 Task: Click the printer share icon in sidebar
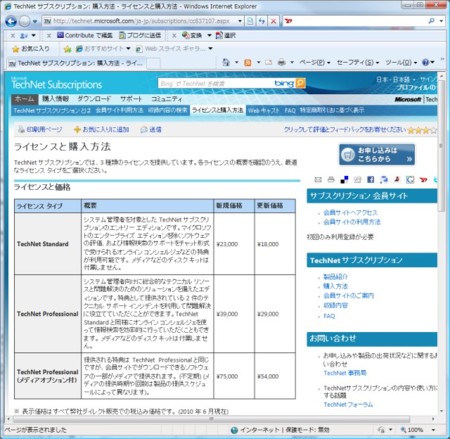pyautogui.click(x=331, y=180)
